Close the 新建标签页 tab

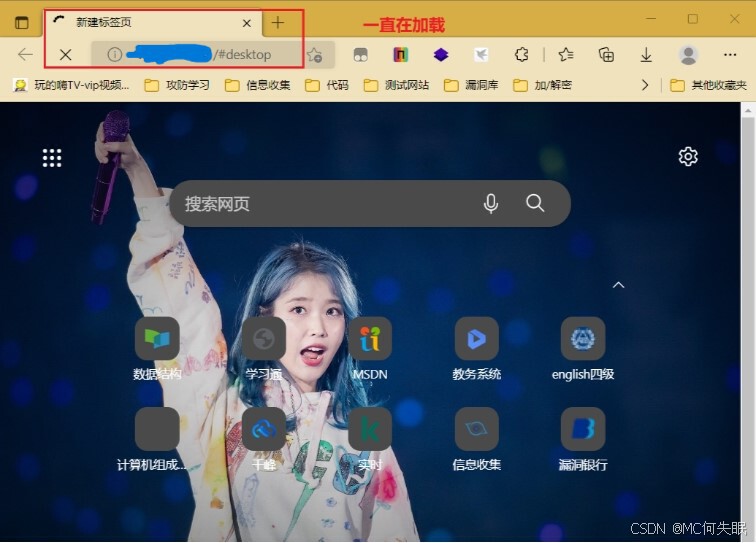pos(246,23)
